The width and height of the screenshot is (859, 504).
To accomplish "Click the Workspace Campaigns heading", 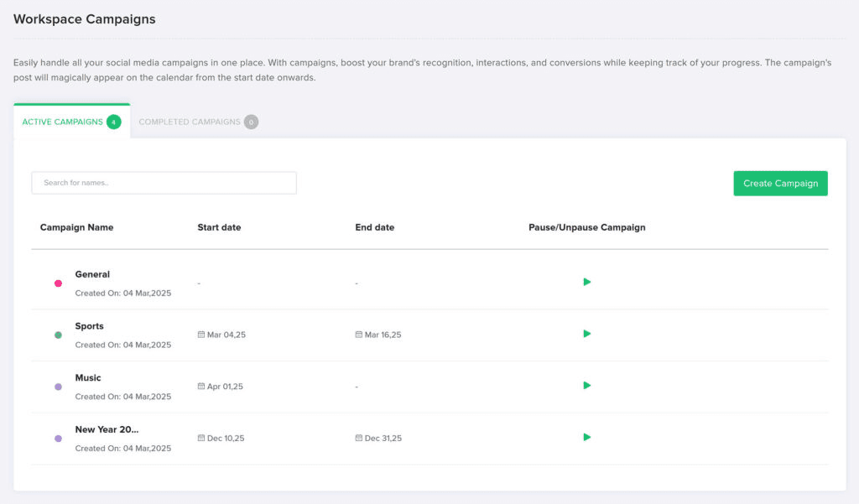I will pos(85,19).
